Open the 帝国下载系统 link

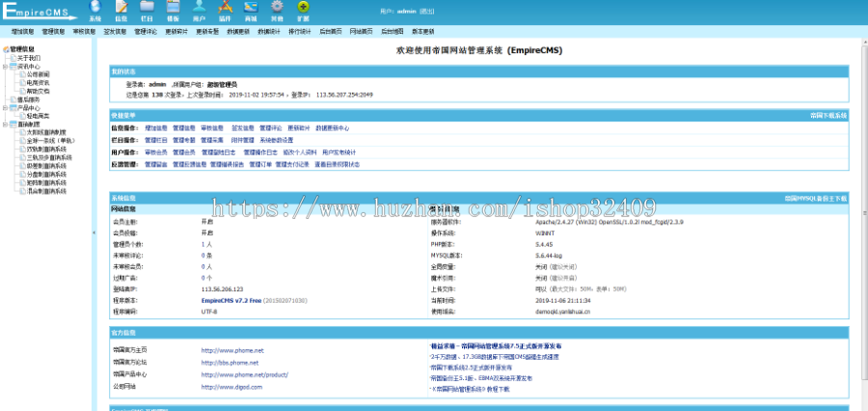click(828, 116)
